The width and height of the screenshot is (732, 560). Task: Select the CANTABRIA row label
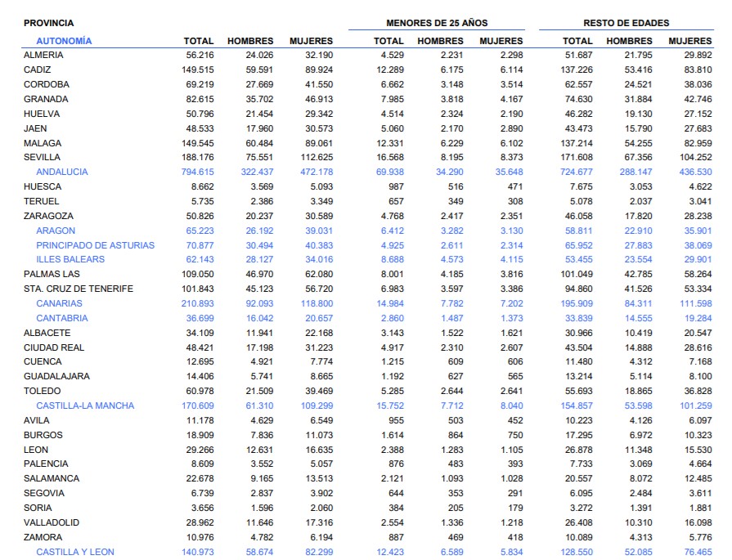(x=61, y=318)
